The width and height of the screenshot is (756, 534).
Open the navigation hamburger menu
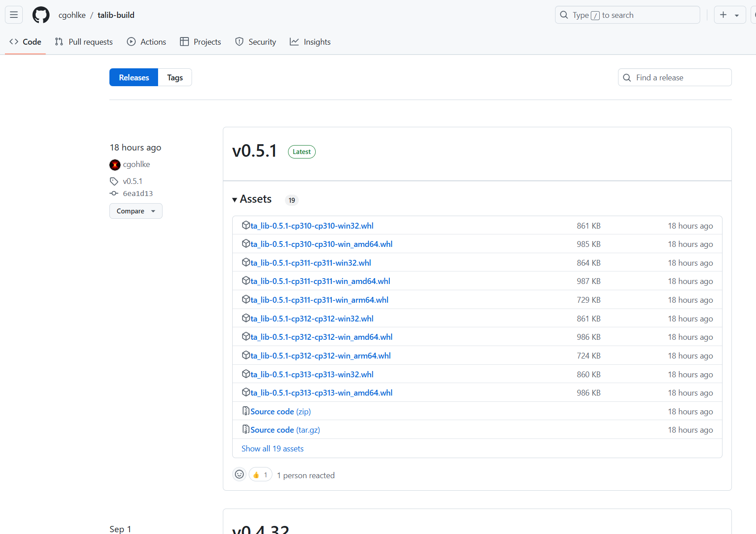[13, 14]
